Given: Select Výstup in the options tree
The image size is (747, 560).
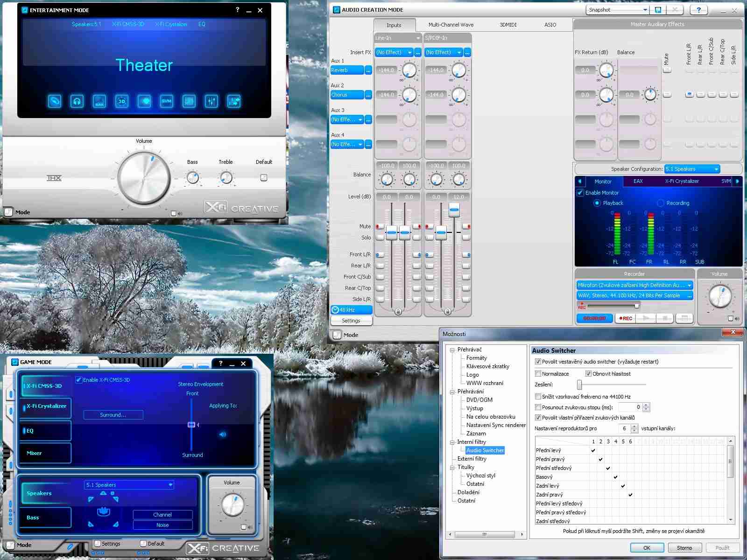Looking at the screenshot, I should tap(474, 408).
